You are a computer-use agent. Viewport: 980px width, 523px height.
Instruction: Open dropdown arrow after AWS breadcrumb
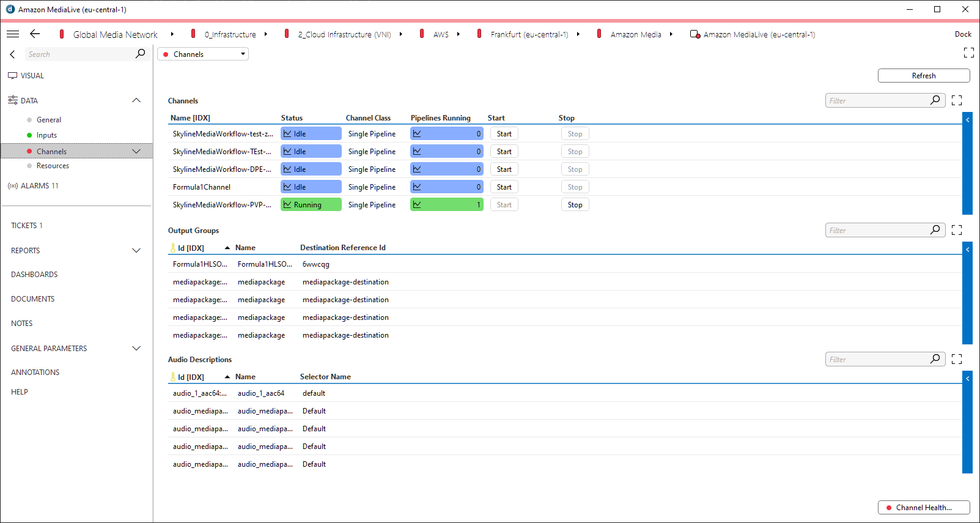point(459,34)
